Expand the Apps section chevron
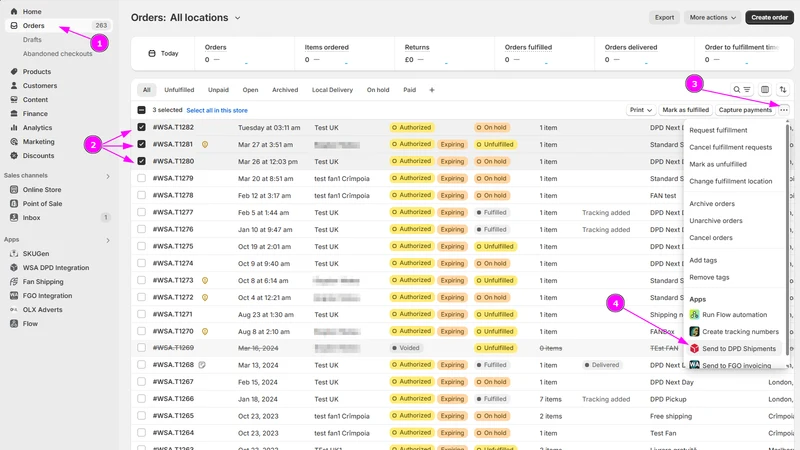Image resolution: width=800 pixels, height=450 pixels. pyautogui.click(x=108, y=240)
